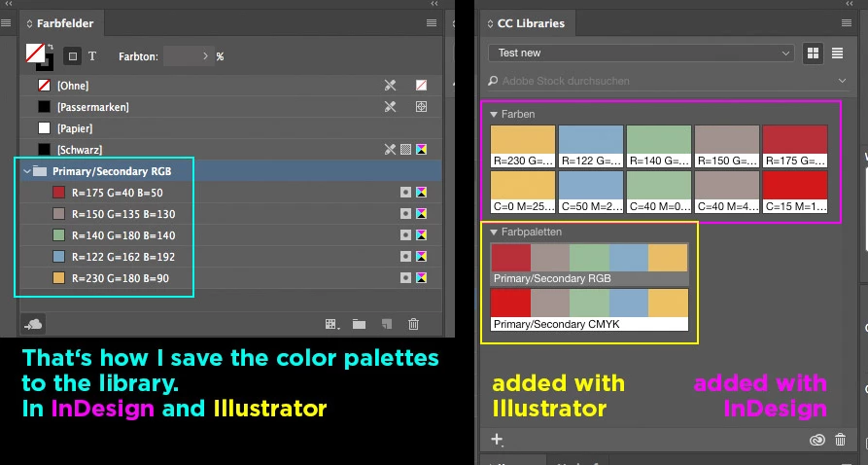
Task: Click the Farbton percentage input field
Action: coord(182,56)
